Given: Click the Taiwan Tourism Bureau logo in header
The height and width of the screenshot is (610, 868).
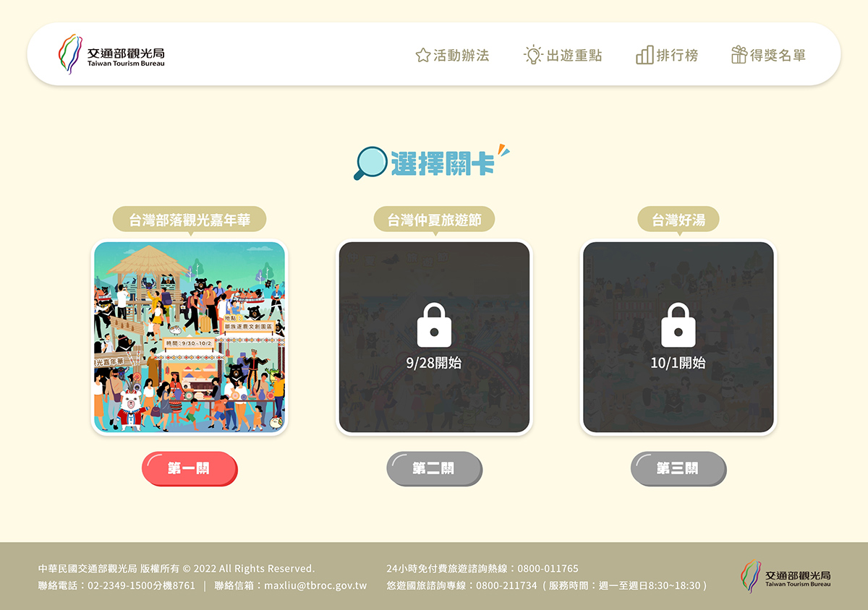Looking at the screenshot, I should coord(111,54).
